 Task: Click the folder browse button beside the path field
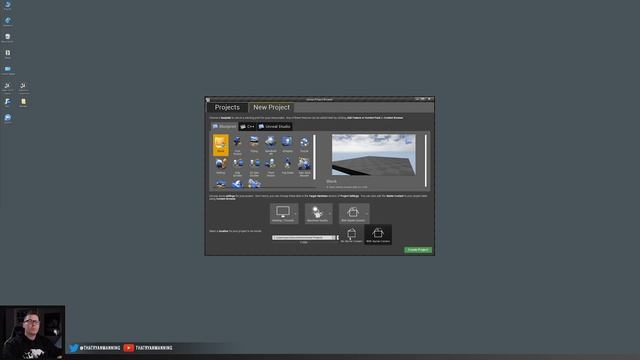338,238
